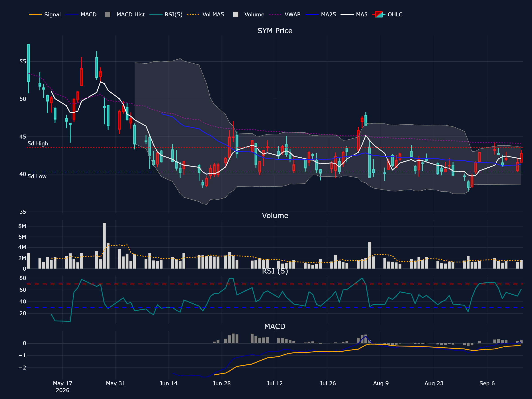Click the 5d High annotation label
Viewport: 532px width, 399px height.
click(x=38, y=144)
